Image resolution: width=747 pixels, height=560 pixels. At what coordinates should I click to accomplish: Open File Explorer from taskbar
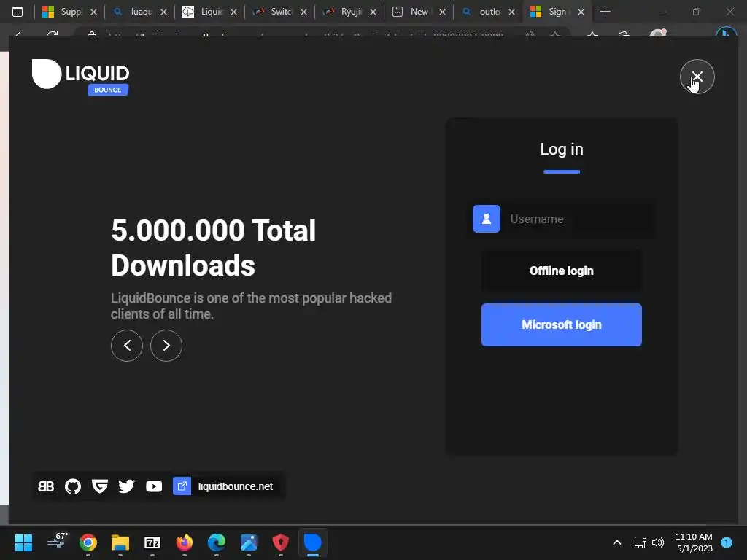click(120, 542)
